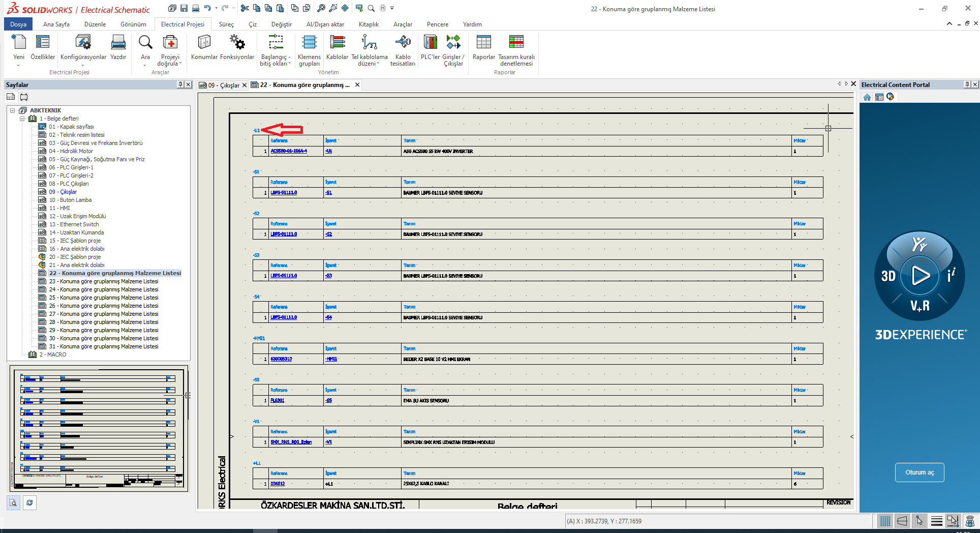Toggle auto-hide pin on Sayfalar panel
This screenshot has width=980, height=533.
[x=180, y=84]
